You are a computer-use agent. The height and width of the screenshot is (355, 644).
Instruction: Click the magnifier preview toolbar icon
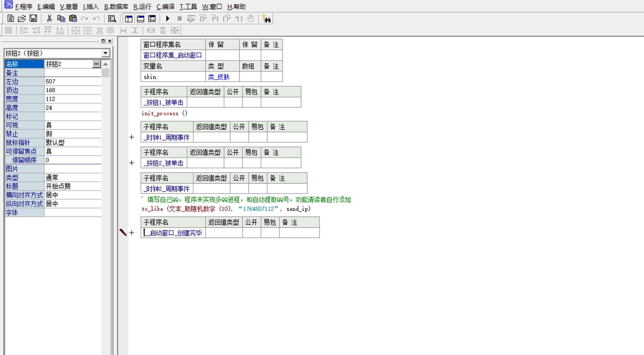click(x=112, y=19)
